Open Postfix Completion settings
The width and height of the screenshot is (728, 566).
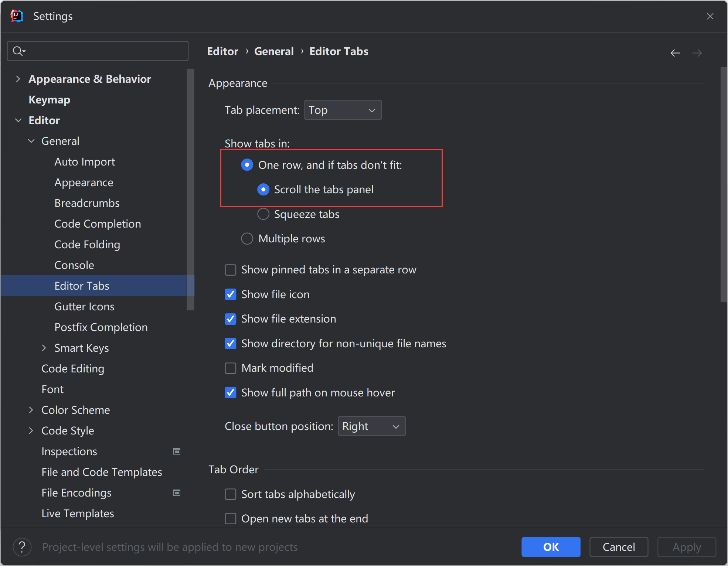click(101, 327)
